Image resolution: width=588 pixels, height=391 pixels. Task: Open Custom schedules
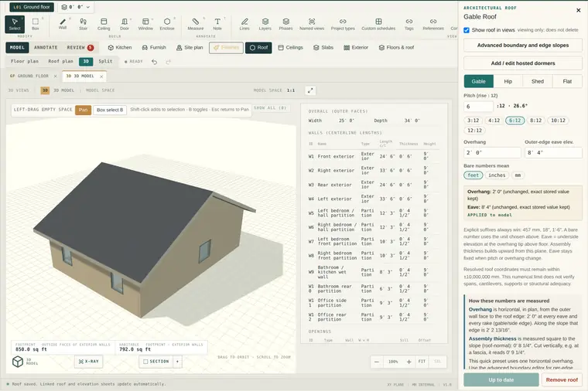(378, 24)
